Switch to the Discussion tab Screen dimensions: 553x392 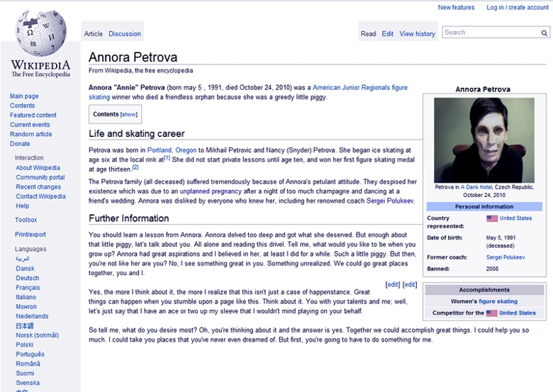[125, 34]
